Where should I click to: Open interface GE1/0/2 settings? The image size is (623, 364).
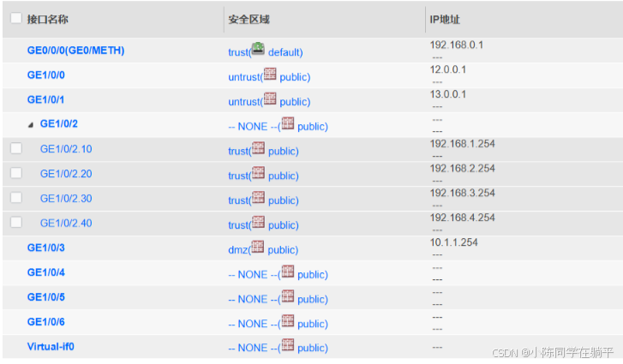[59, 124]
